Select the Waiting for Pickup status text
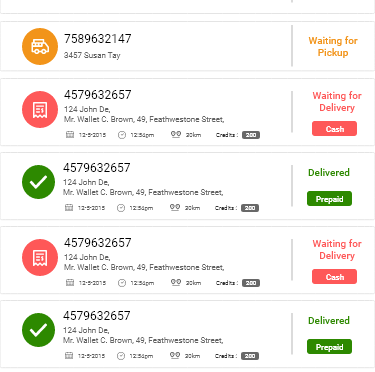The image size is (375, 372). (333, 47)
